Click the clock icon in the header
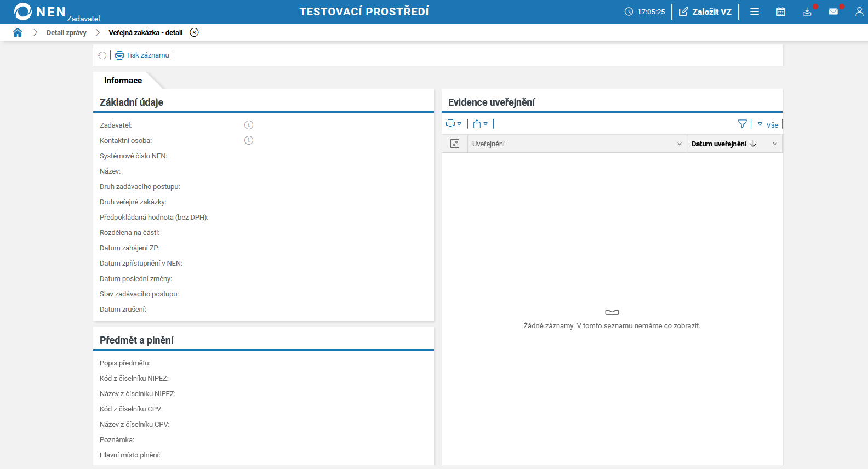 pos(629,12)
